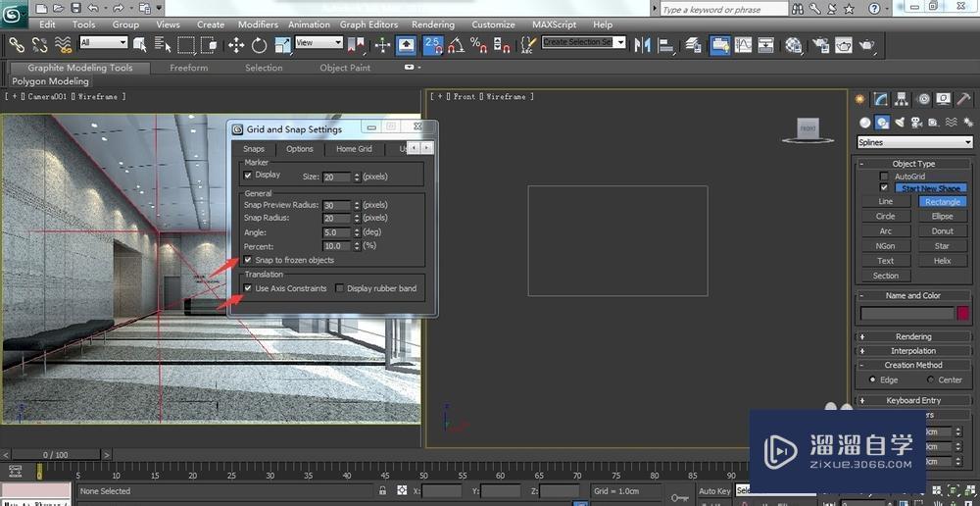This screenshot has width=980, height=506.
Task: Choose the Rectangular Selection Region tool
Action: [185, 45]
